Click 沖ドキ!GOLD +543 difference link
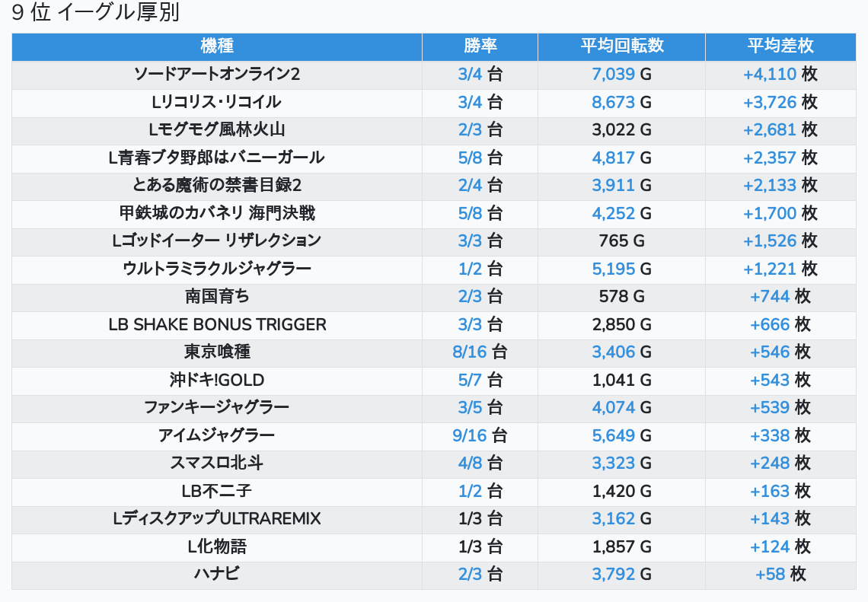 click(x=770, y=380)
